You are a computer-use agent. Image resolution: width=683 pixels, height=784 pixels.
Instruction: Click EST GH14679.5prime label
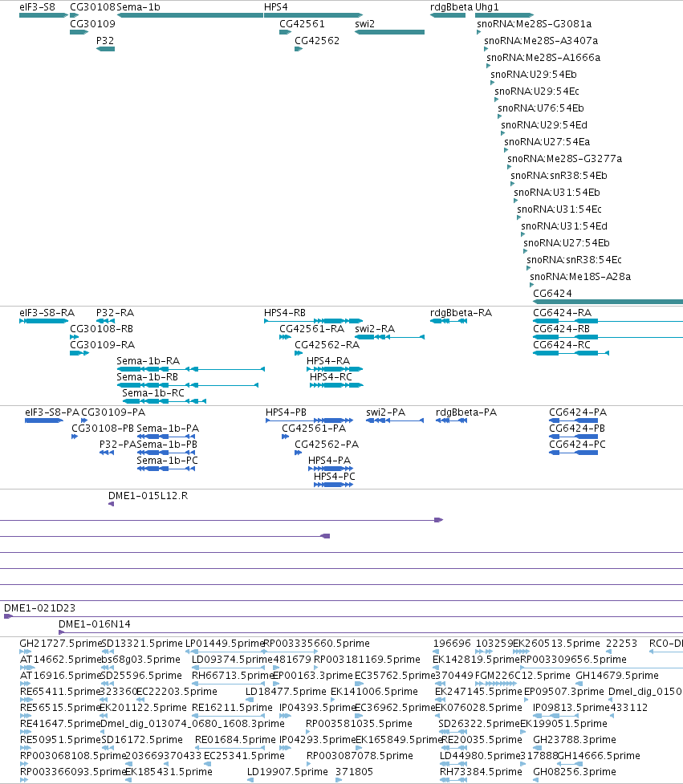pos(617,676)
